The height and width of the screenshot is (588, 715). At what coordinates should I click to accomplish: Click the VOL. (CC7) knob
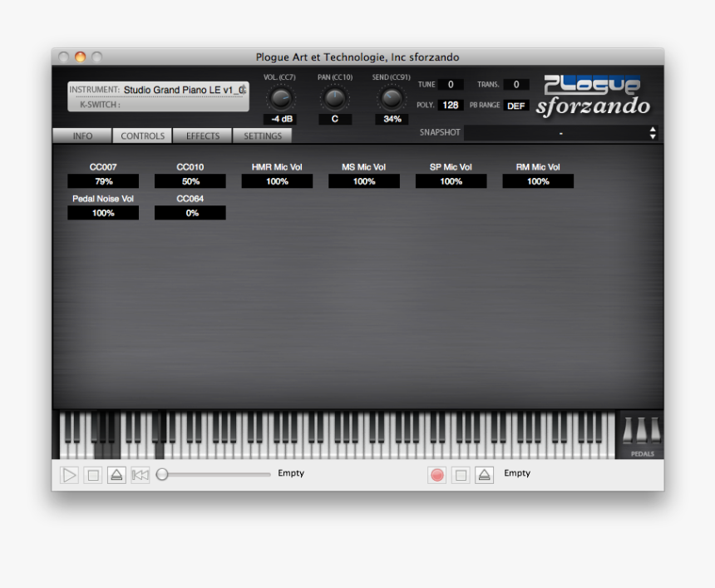click(280, 99)
